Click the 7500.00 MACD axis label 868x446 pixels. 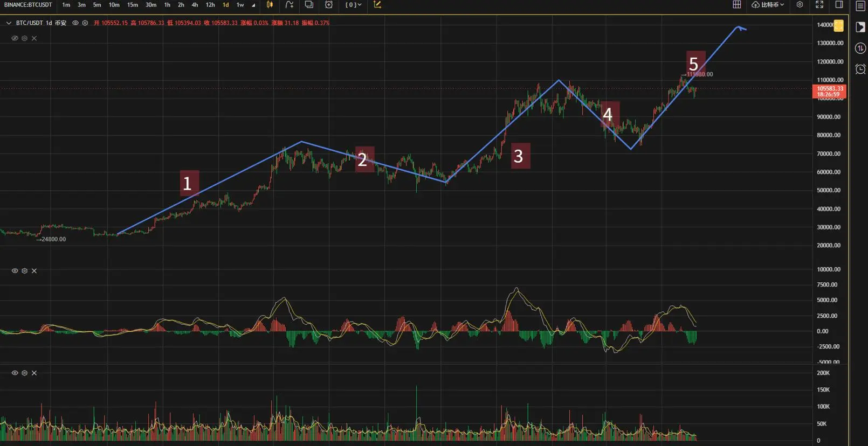tap(827, 284)
